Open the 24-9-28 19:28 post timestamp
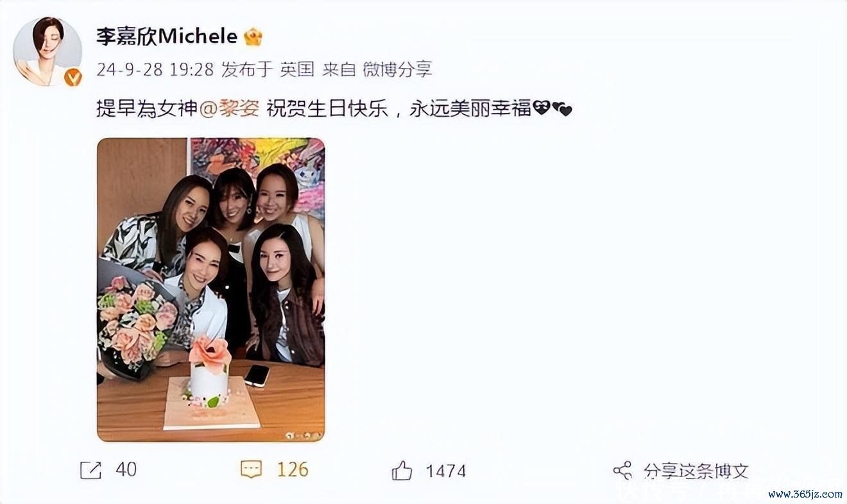This screenshot has width=847, height=504. pos(155,69)
